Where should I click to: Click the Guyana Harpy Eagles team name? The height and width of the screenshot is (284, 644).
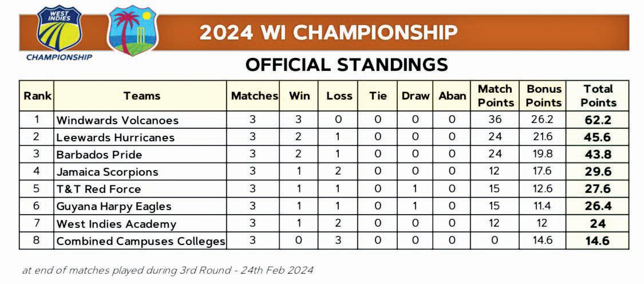pos(113,206)
